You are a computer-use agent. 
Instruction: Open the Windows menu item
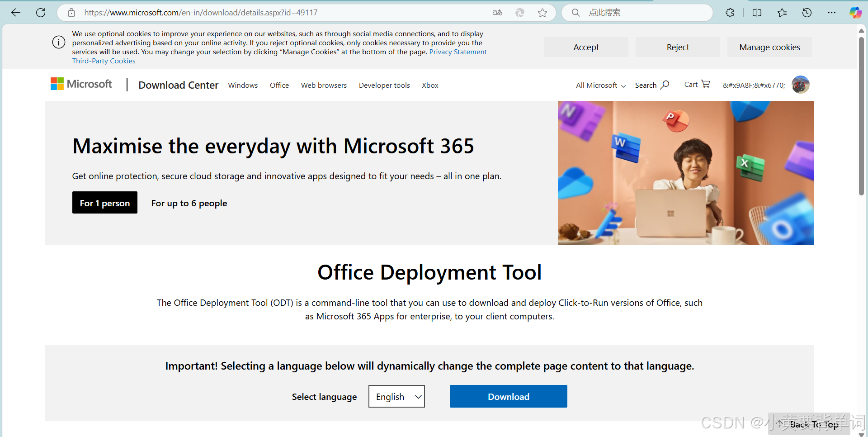[243, 85]
